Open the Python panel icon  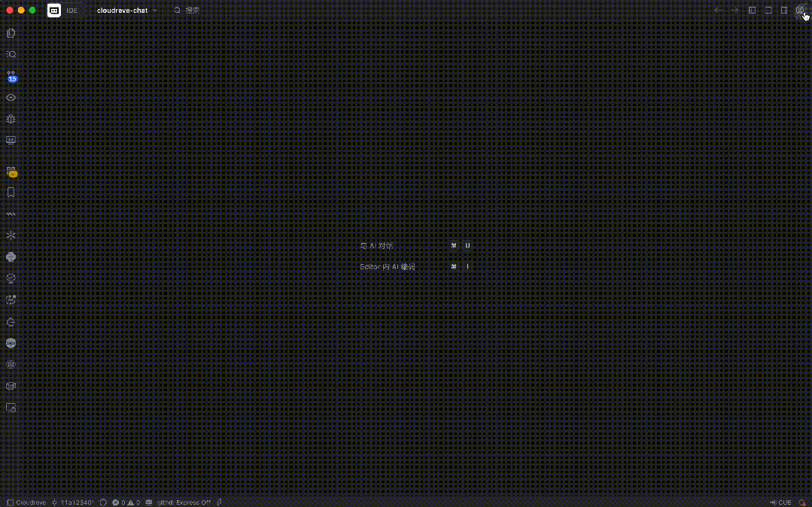pyautogui.click(x=11, y=257)
